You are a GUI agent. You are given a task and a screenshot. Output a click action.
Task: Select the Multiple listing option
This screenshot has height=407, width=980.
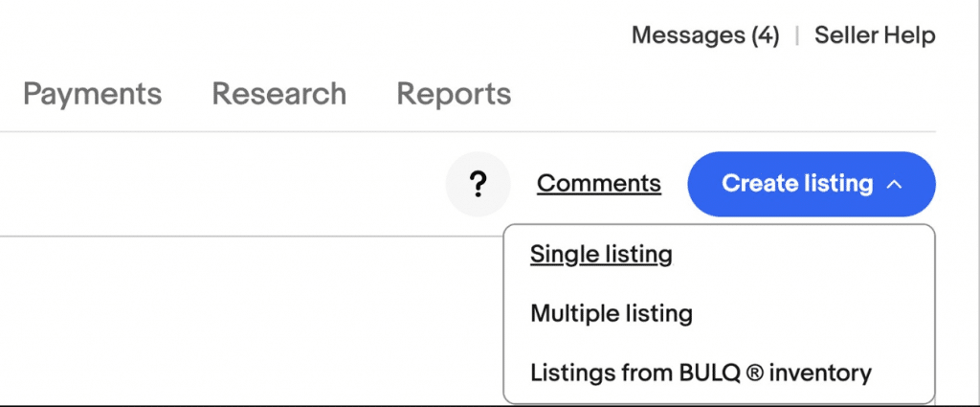(612, 313)
